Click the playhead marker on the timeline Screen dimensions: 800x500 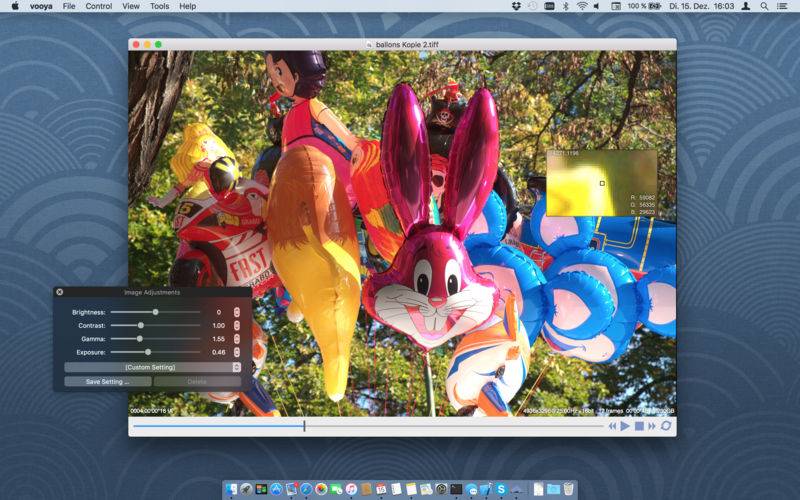coord(304,426)
